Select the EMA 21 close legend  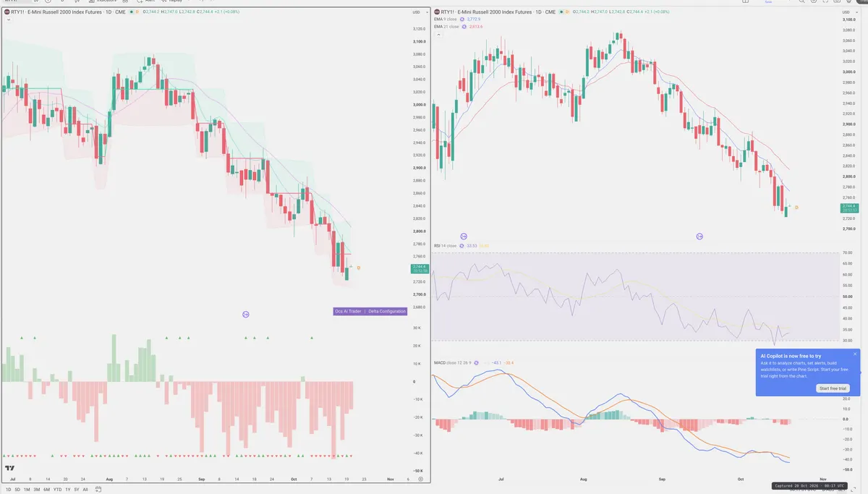(x=446, y=27)
